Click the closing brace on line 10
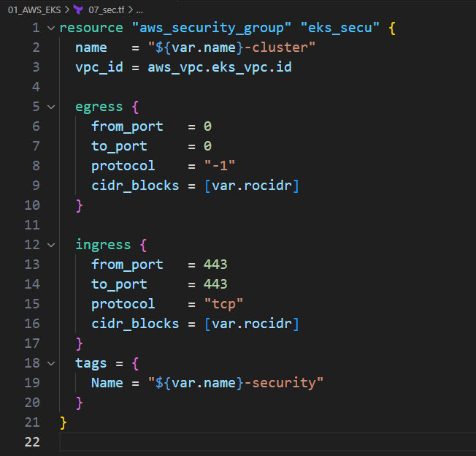 79,206
